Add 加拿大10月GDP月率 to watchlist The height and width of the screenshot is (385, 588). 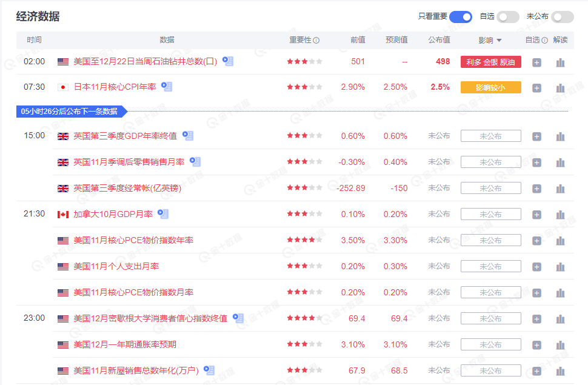(536, 215)
